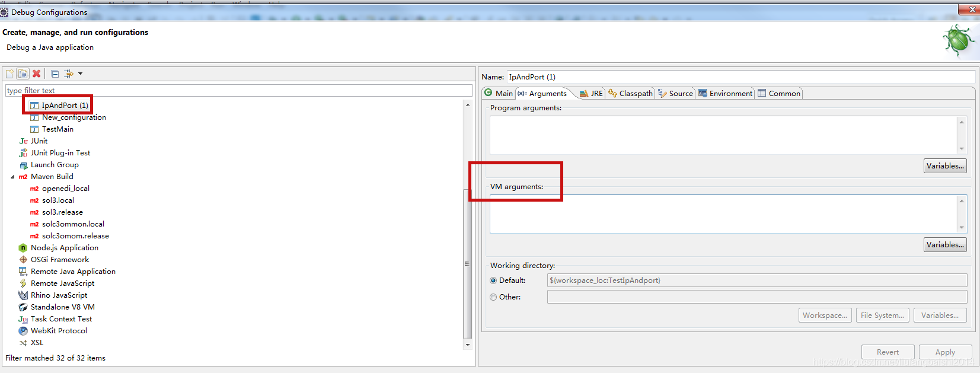Click the sol3.release m2 icon

pyautogui.click(x=34, y=212)
